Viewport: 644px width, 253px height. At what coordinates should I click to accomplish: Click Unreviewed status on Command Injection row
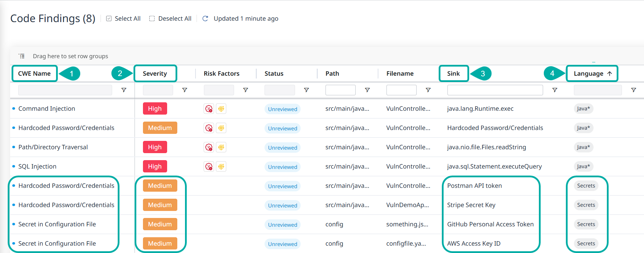282,109
